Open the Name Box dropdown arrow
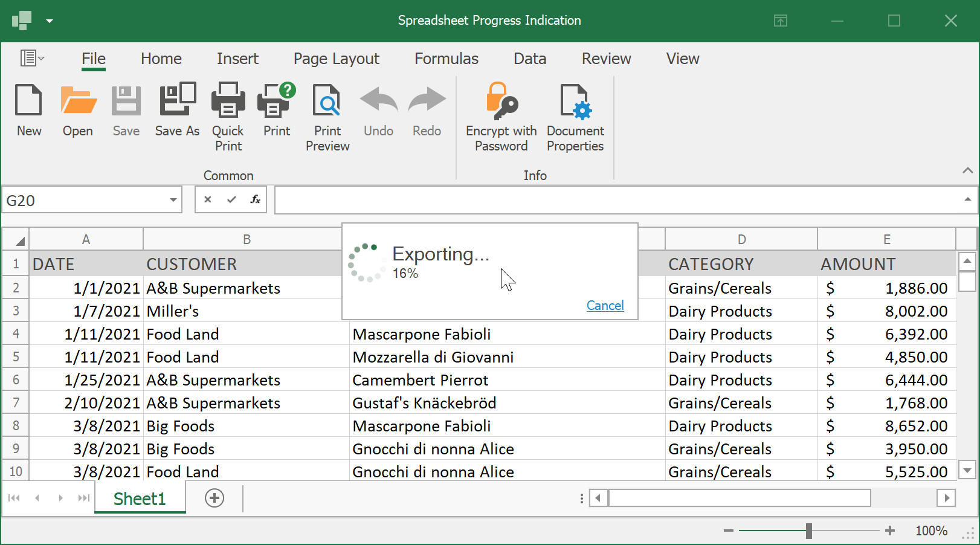The image size is (980, 545). (x=173, y=200)
